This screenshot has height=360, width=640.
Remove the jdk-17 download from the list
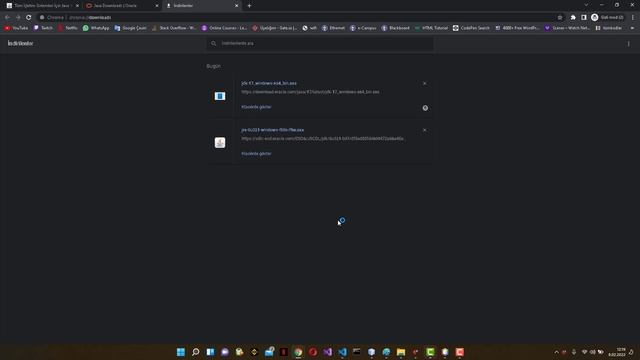point(424,83)
